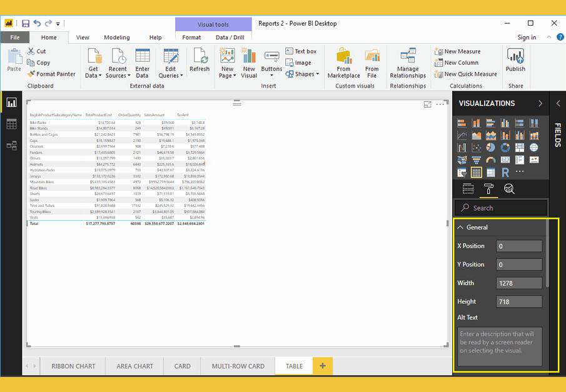Image resolution: width=566 pixels, height=392 pixels.
Task: Collapse the General section
Action: click(x=461, y=228)
